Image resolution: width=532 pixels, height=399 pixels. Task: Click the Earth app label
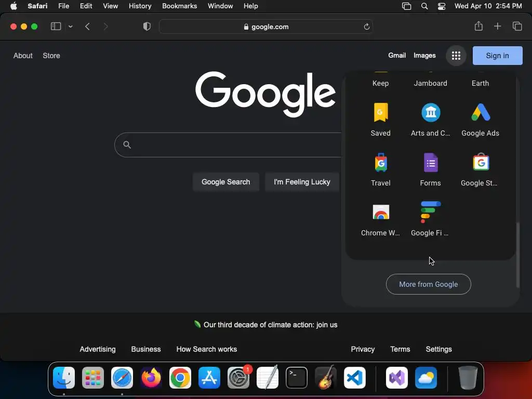480,83
